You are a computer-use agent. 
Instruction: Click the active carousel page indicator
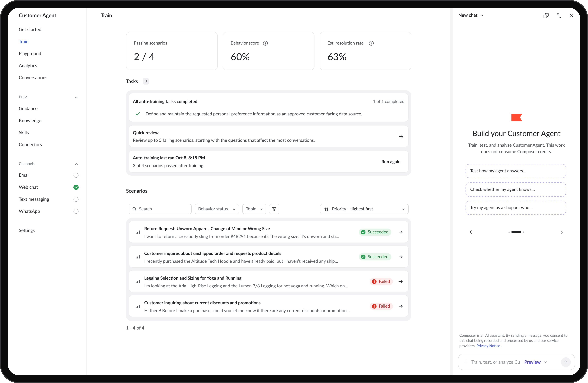pyautogui.click(x=516, y=232)
